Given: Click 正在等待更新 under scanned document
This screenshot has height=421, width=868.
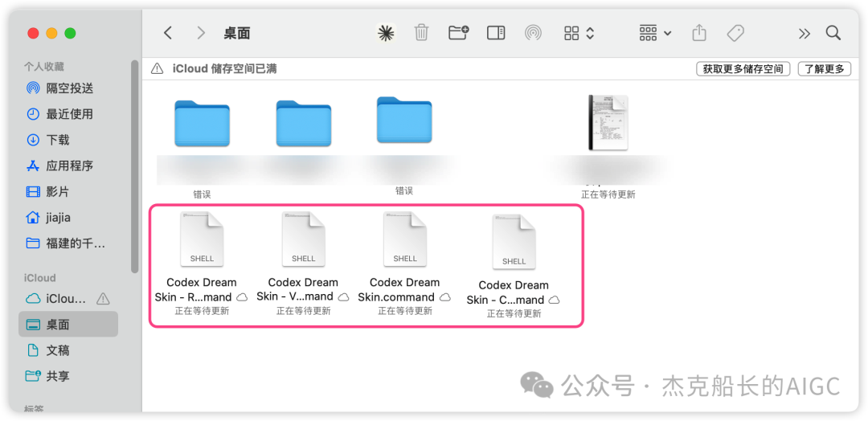Looking at the screenshot, I should [x=608, y=194].
